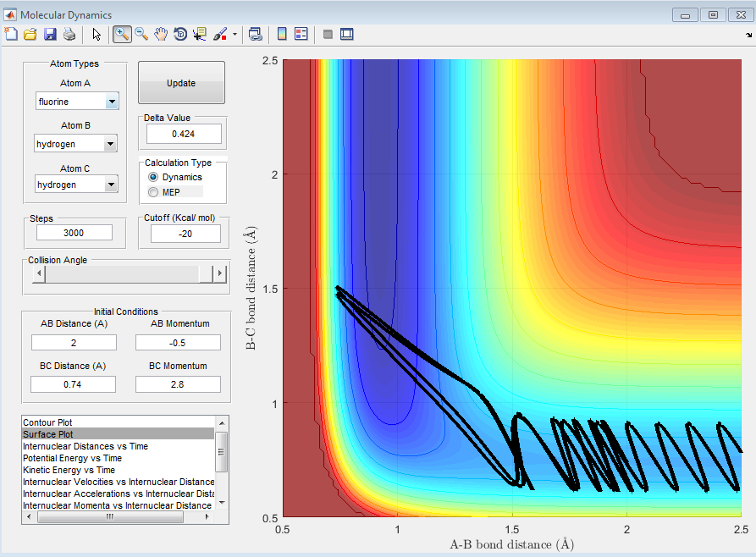Select the Data Cursor tool
This screenshot has height=557, width=756.
[200, 34]
